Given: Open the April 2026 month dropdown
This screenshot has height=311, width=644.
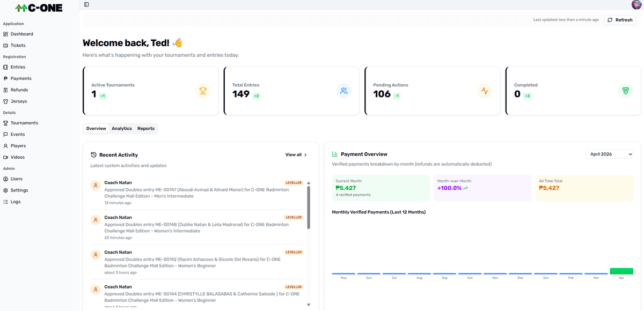Looking at the screenshot, I should 610,154.
